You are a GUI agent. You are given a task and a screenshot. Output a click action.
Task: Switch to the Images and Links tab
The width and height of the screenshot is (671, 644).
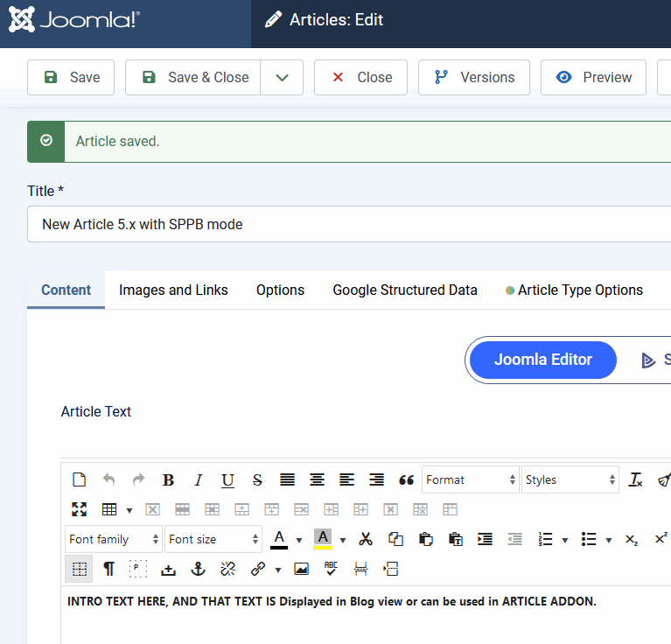(173, 290)
